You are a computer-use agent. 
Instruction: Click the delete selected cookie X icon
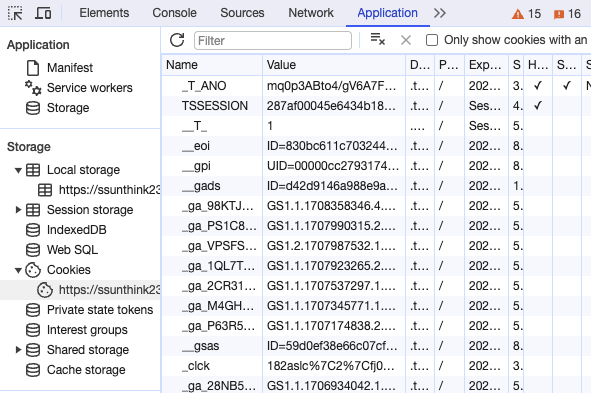[406, 40]
